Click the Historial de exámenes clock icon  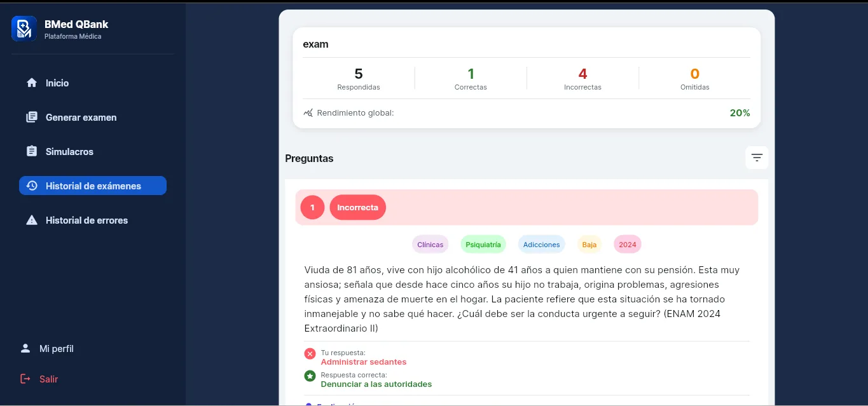(32, 186)
